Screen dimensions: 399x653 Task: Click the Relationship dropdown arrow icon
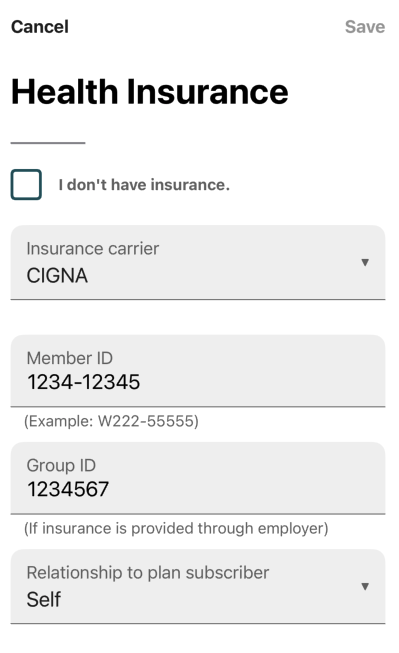tap(365, 586)
